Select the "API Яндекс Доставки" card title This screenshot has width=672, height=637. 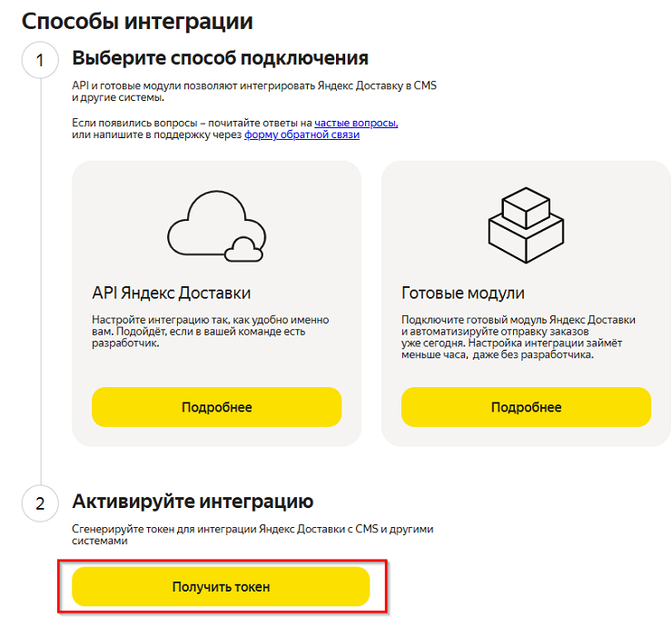pyautogui.click(x=172, y=293)
